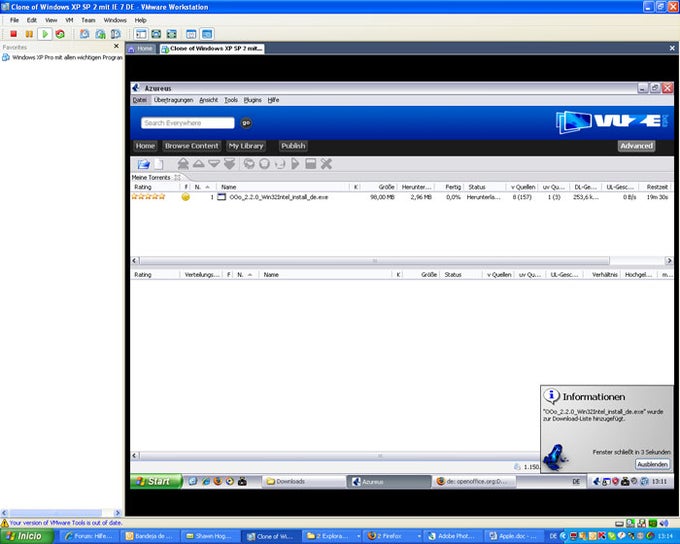The width and height of the screenshot is (680, 544).
Task: Open the Manage Snapshots icon
Action: [x=116, y=34]
